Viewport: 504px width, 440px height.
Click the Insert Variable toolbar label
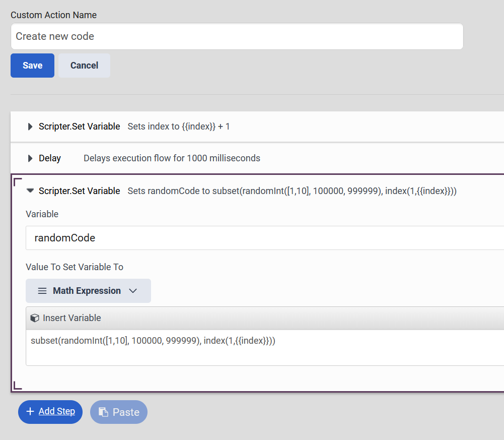(72, 318)
